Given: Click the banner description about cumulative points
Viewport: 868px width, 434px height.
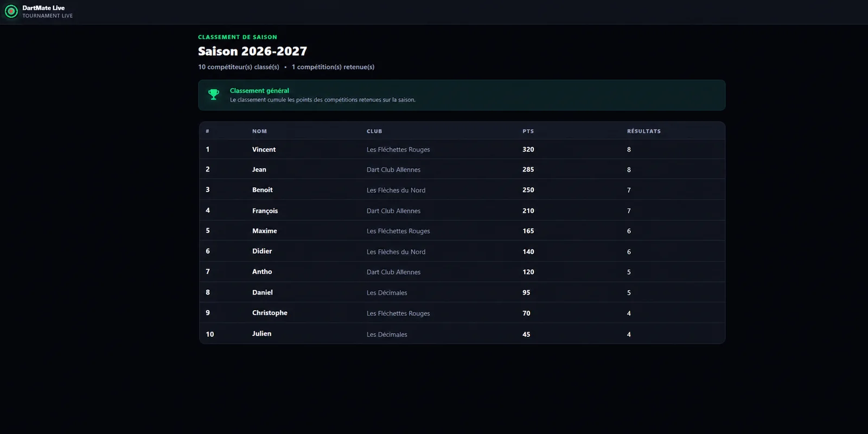Looking at the screenshot, I should 323,100.
